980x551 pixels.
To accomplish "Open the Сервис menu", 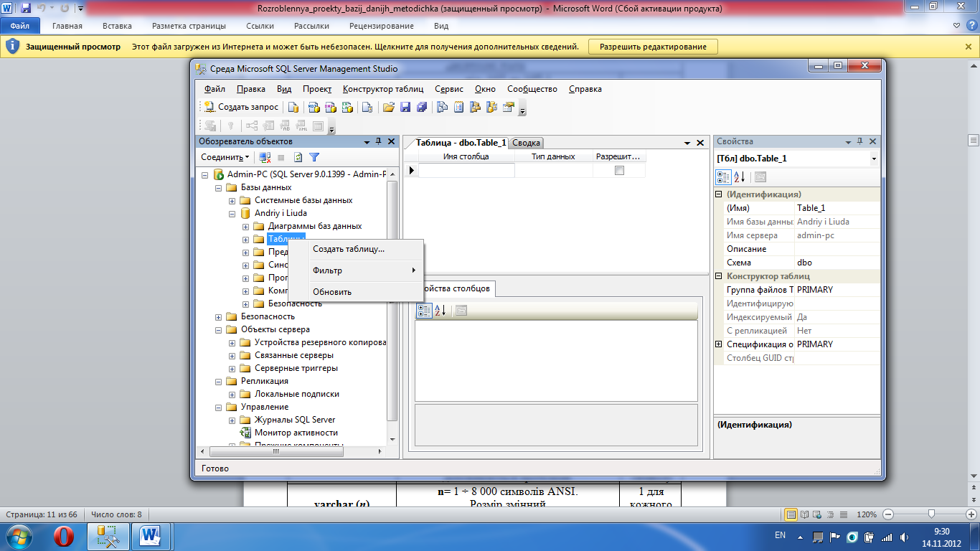I will (x=449, y=89).
